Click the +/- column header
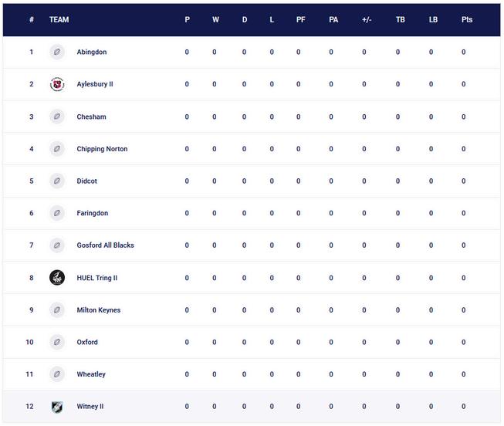Viewport: 504px width, 426px height. (x=367, y=20)
